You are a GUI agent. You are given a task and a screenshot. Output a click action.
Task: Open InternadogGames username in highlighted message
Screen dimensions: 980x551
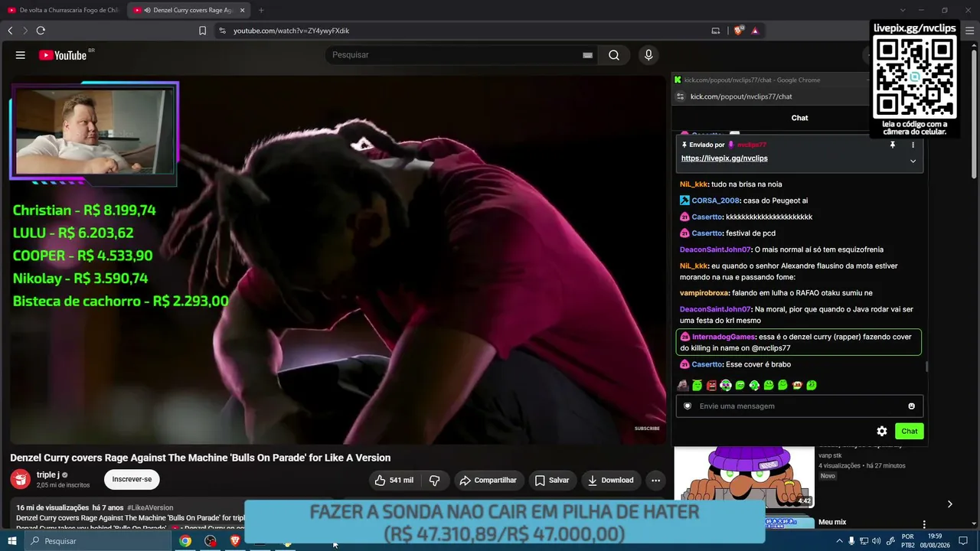click(724, 337)
